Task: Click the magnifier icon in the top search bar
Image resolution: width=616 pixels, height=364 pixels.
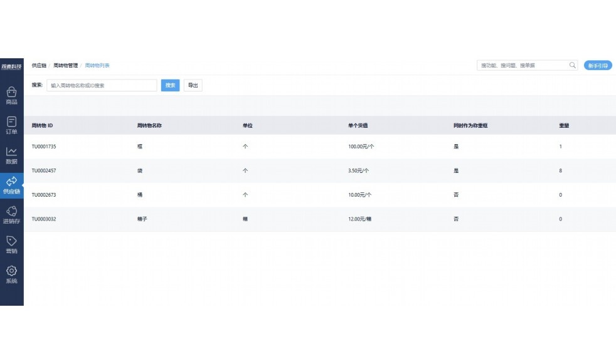Action: click(573, 64)
